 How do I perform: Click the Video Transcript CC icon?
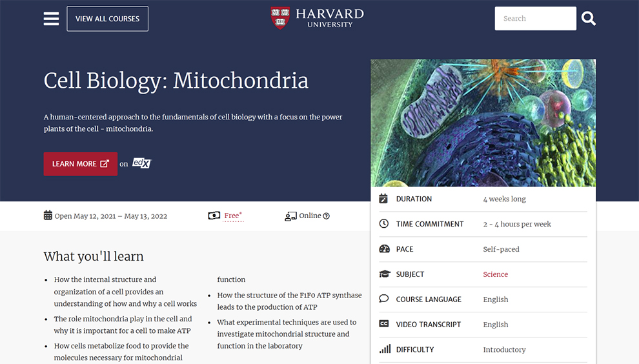[384, 323]
